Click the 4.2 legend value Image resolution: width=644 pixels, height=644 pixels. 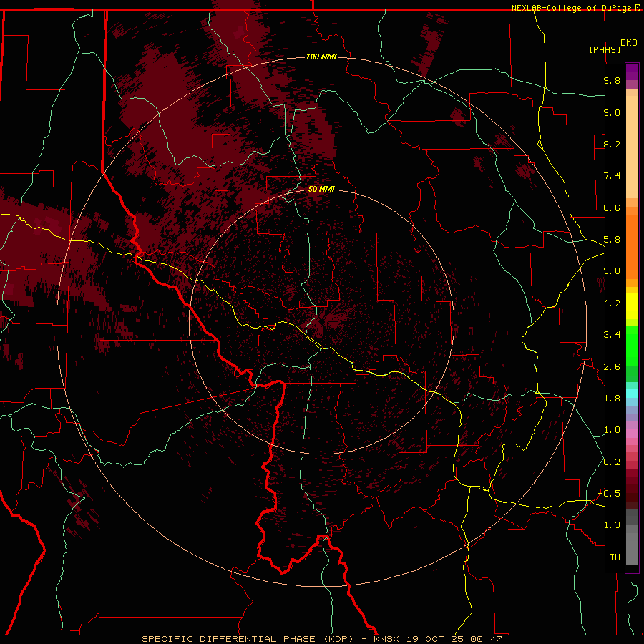(612, 303)
